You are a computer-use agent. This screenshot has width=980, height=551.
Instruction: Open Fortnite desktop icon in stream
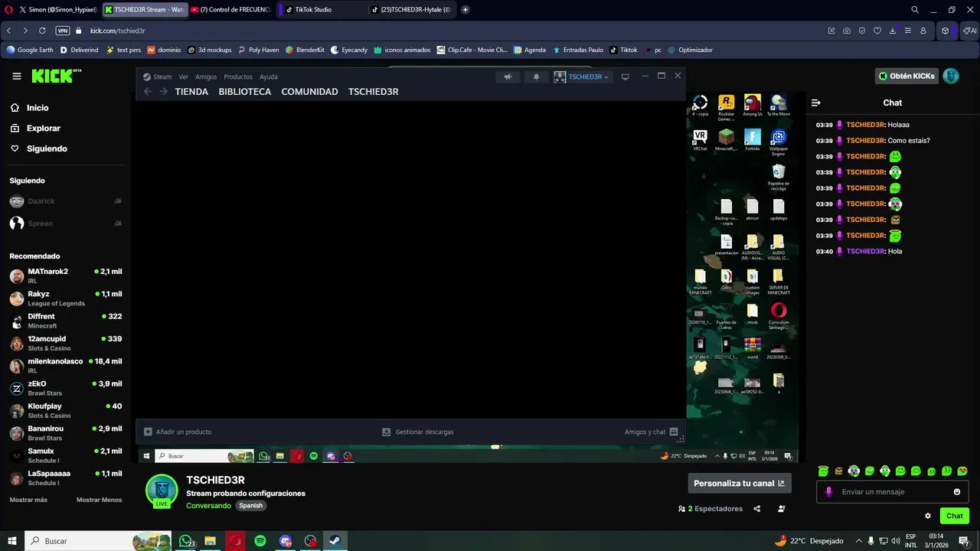click(753, 139)
